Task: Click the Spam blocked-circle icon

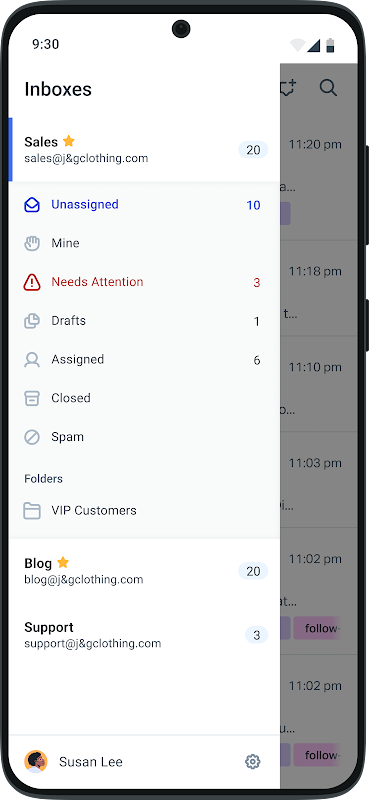Action: (32, 437)
